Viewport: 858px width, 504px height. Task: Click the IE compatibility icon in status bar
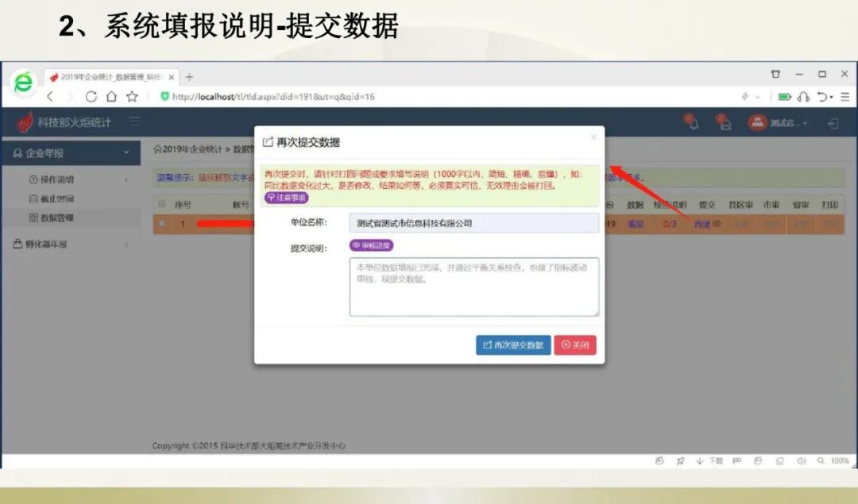pos(758,461)
